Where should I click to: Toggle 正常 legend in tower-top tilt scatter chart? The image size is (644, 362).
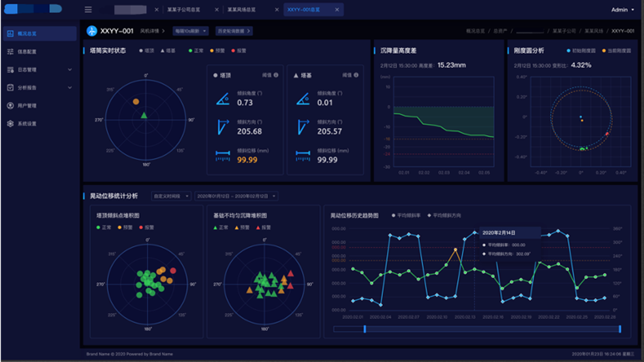coord(104,228)
